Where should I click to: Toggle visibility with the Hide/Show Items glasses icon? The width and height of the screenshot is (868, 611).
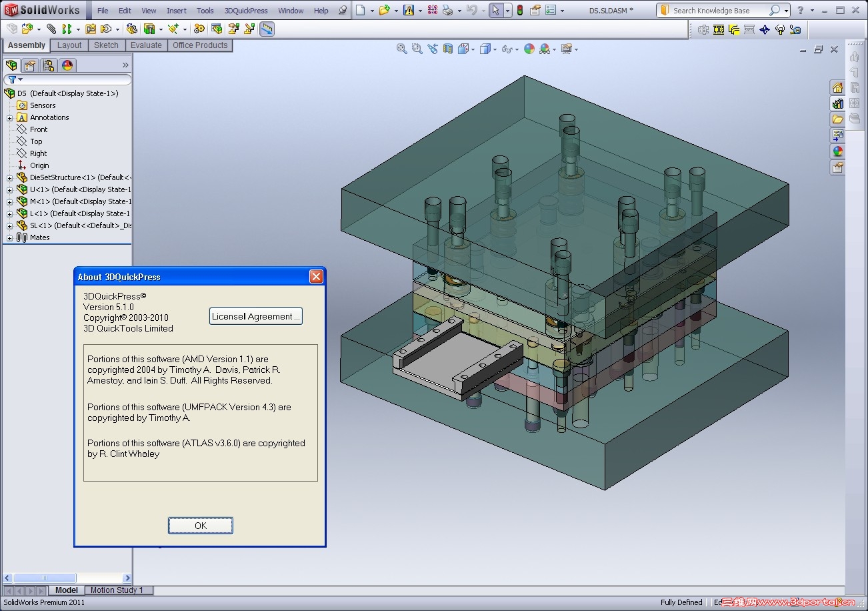[x=507, y=49]
